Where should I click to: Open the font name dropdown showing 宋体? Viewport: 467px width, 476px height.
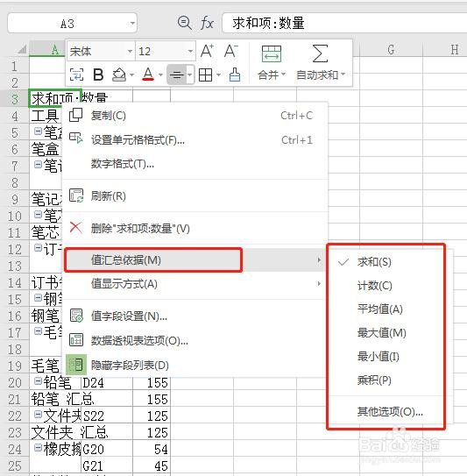[x=131, y=51]
